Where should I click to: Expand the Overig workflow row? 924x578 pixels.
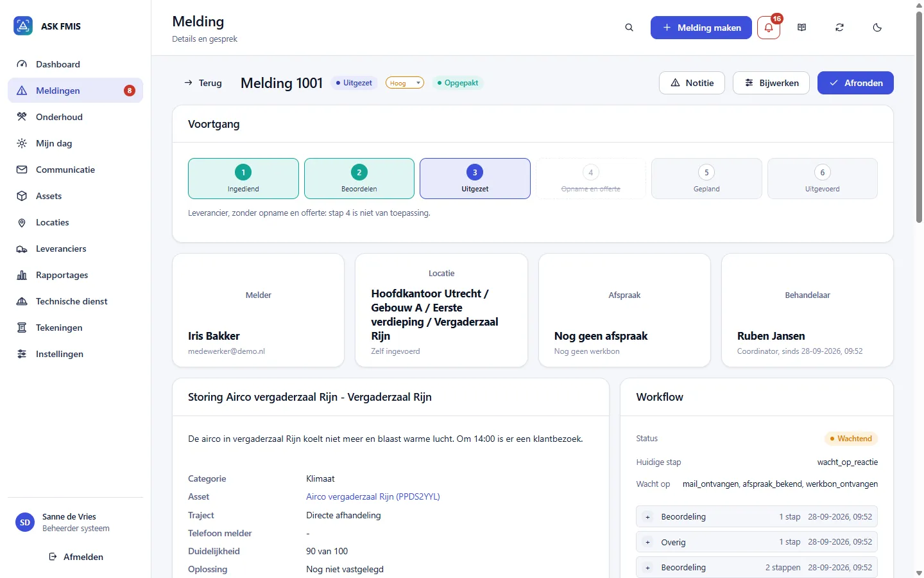(x=757, y=542)
